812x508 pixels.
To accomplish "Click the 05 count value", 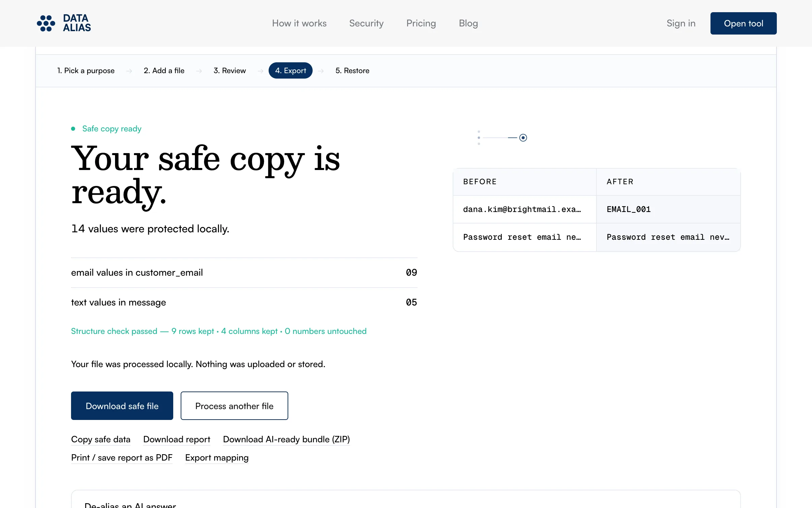I will click(411, 302).
